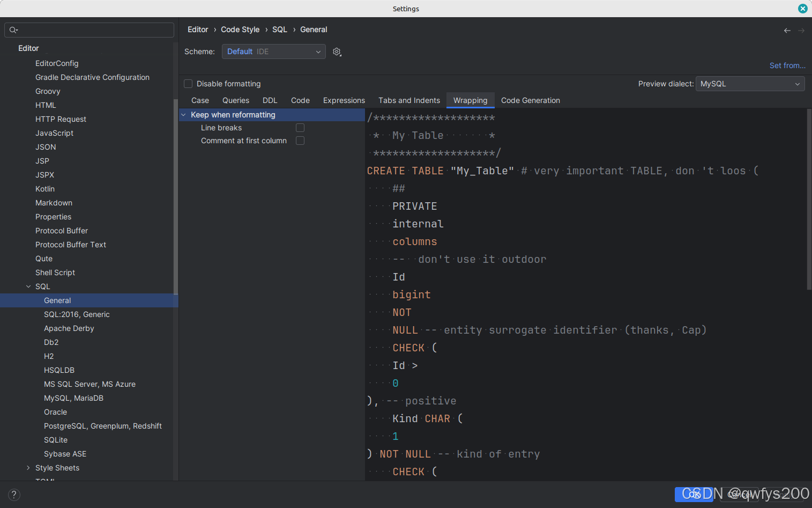The image size is (812, 508).
Task: Click CREATE TABLE line in preview
Action: click(x=563, y=171)
